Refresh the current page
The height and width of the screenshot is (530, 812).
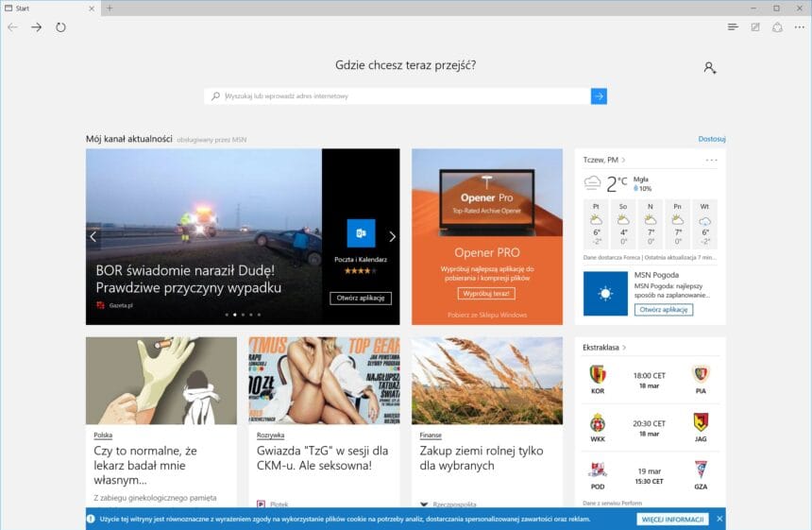point(60,27)
